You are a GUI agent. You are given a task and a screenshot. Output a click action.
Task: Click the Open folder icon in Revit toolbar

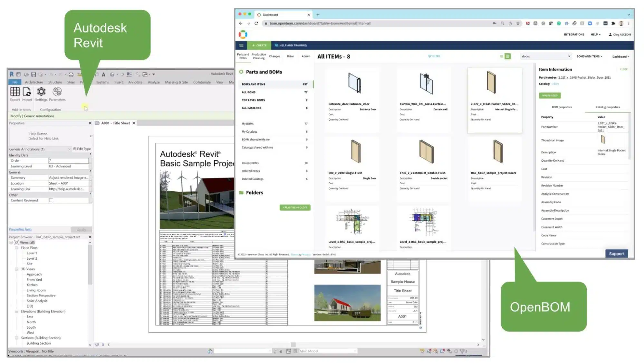[26, 74]
